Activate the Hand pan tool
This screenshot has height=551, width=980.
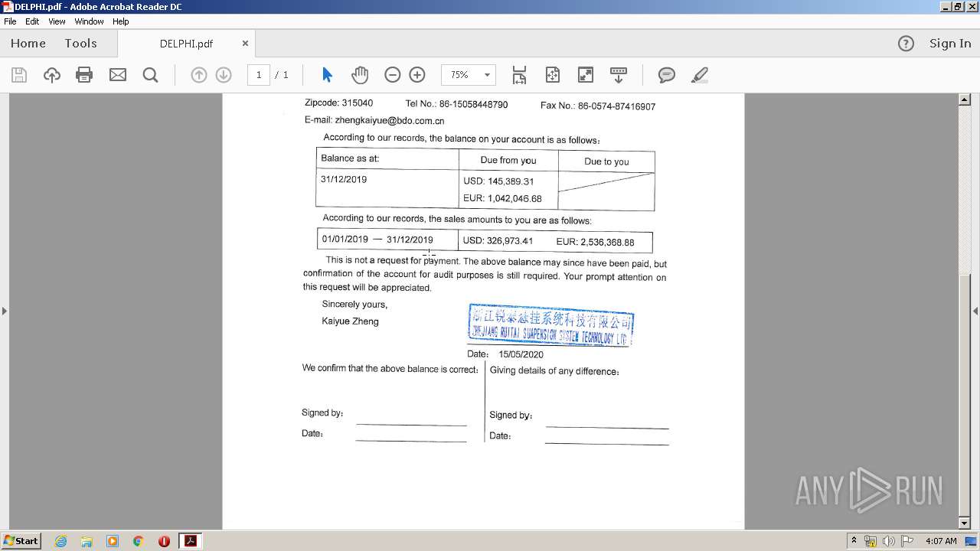[x=360, y=75]
